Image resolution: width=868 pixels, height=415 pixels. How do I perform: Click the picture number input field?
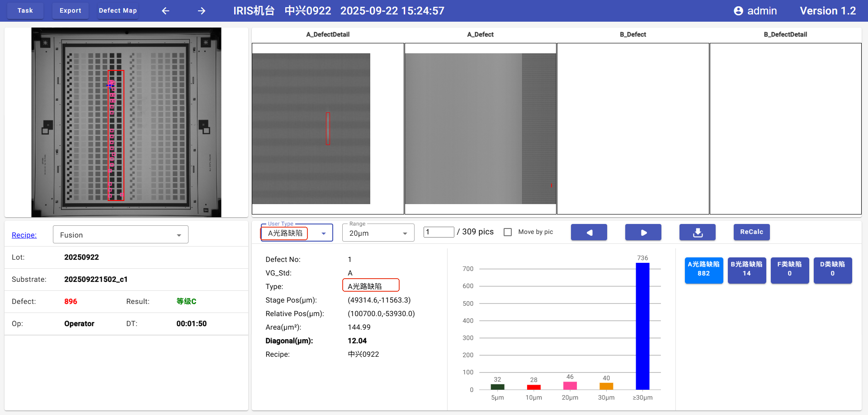pos(439,232)
